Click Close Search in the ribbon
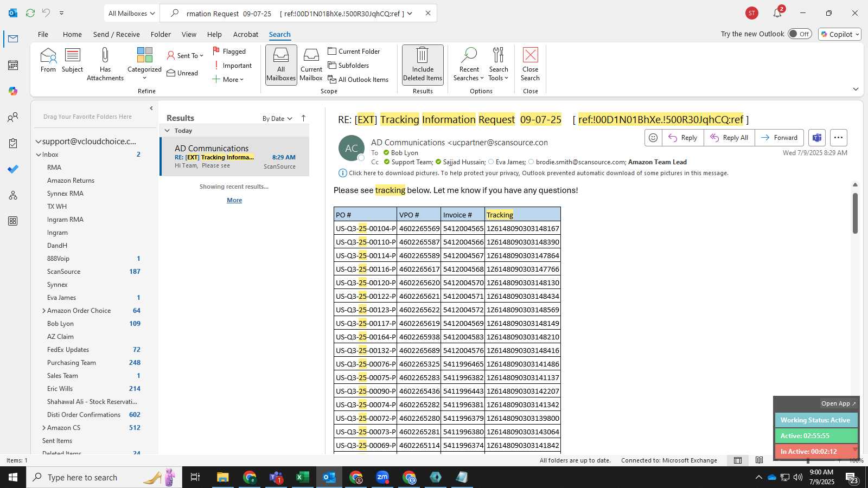 530,65
